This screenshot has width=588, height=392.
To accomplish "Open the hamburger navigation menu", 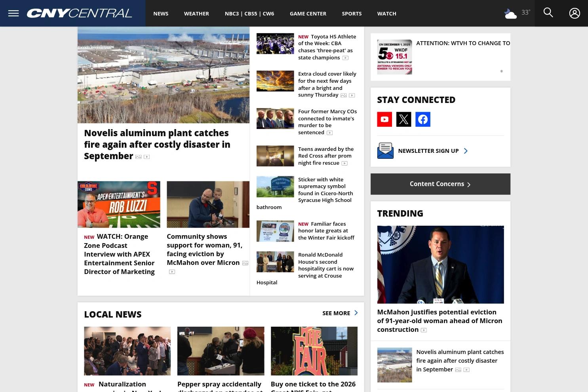I will pyautogui.click(x=13, y=13).
